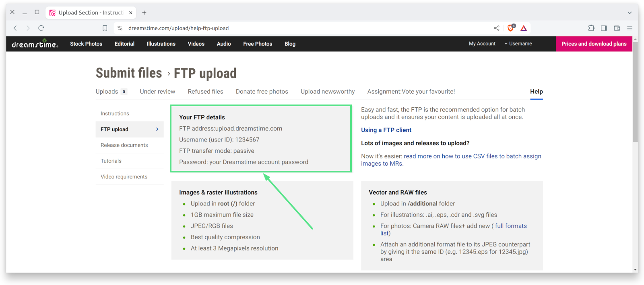Open Upload newsworthy tab
This screenshot has height=285, width=644.
[328, 92]
